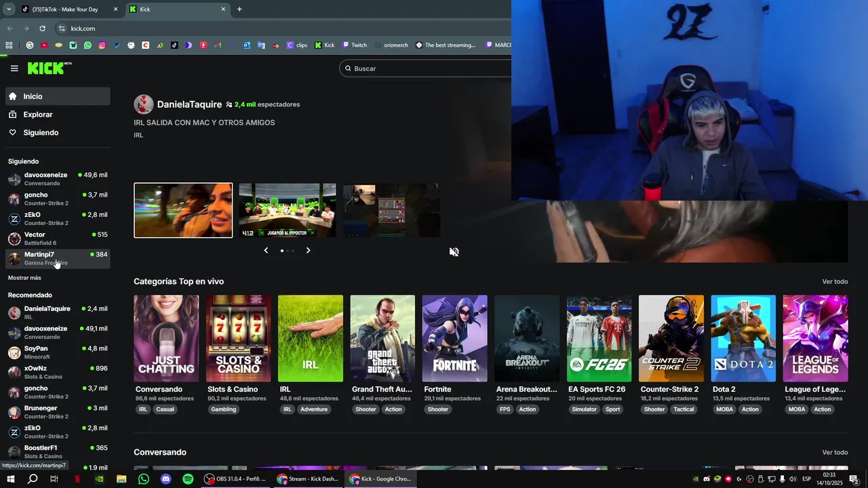Open the Kick hamburger menu
The image size is (868, 488).
[x=14, y=68]
